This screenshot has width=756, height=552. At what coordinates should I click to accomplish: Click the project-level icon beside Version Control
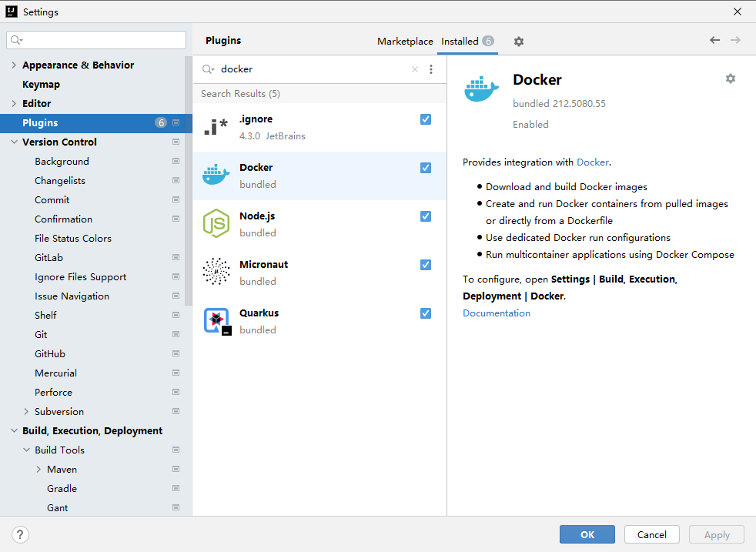pos(176,142)
